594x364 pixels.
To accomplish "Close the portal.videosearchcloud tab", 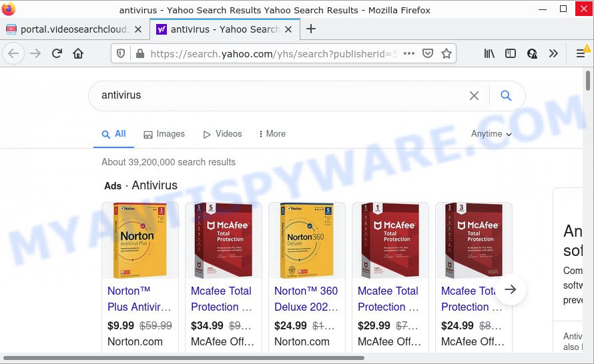I will pyautogui.click(x=138, y=29).
